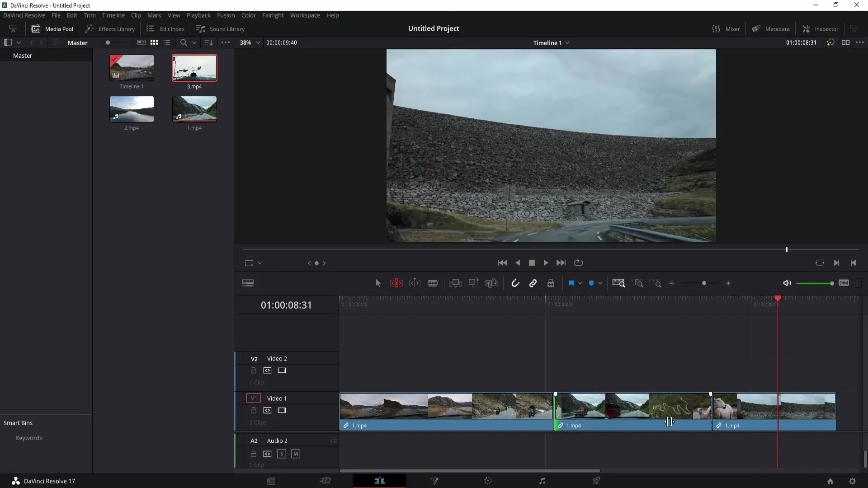Expand the Media Pool view options

click(225, 42)
